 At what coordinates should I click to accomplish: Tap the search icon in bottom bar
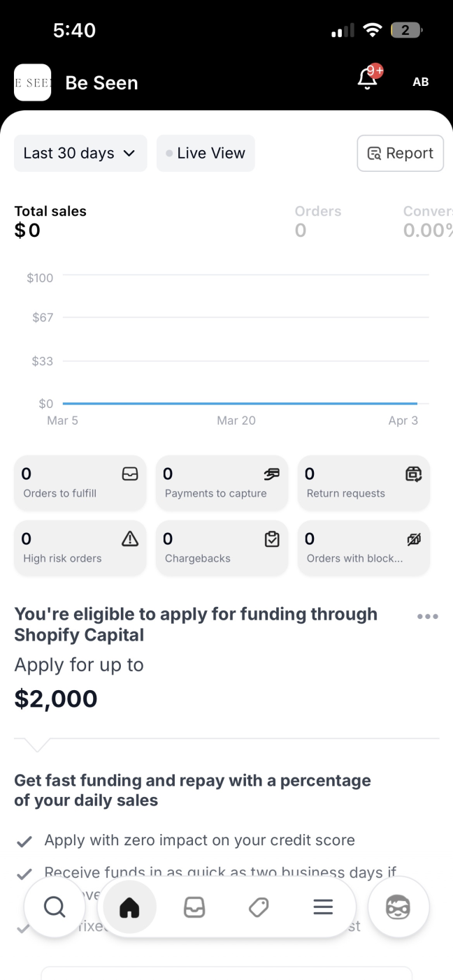(55, 907)
